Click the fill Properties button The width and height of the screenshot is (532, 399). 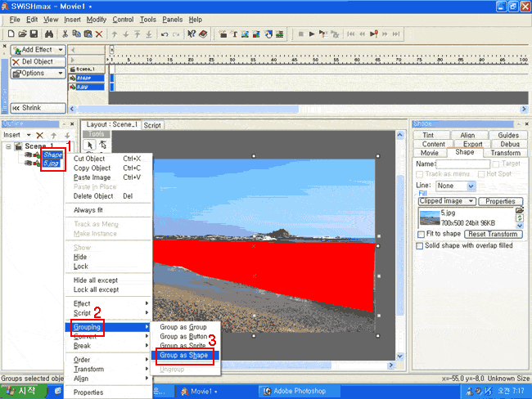[x=500, y=201]
